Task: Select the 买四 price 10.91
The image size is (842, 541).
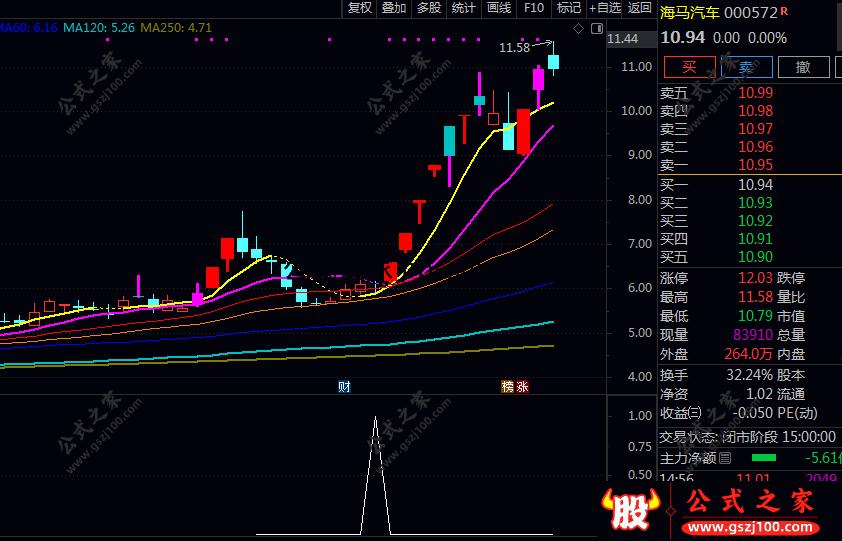Action: point(756,239)
